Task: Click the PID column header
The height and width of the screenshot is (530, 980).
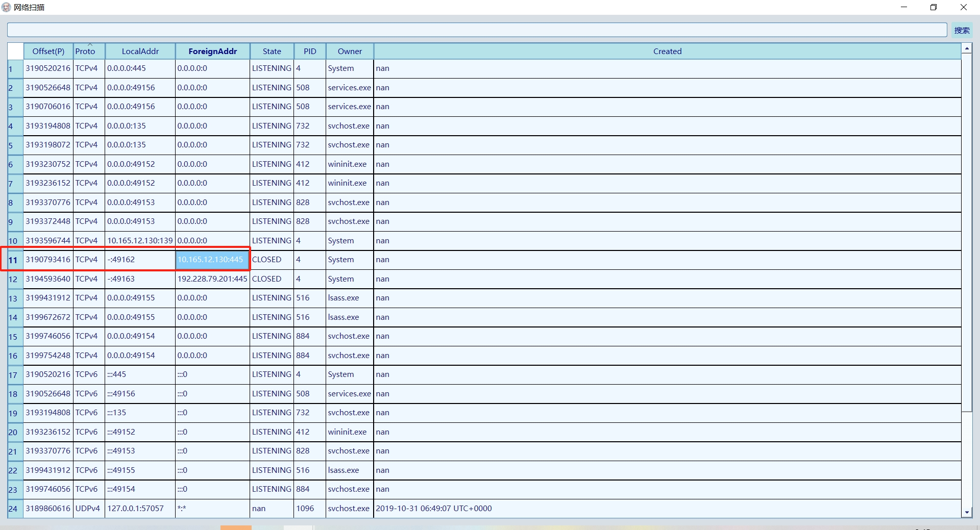Action: pyautogui.click(x=310, y=51)
